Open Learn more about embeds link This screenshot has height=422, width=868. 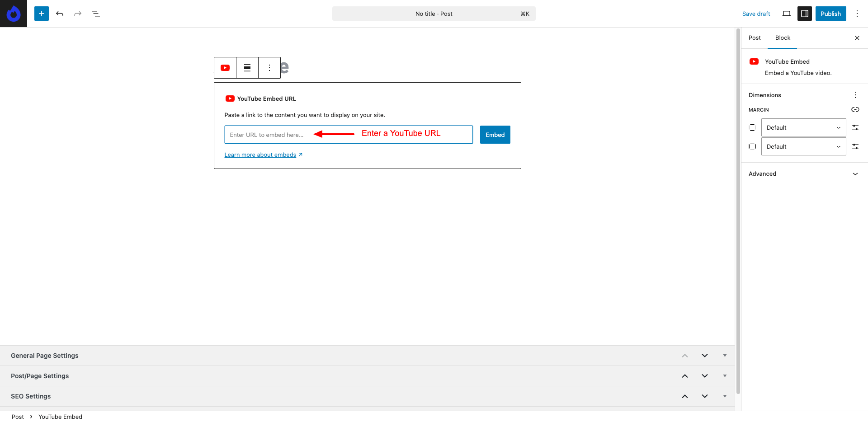click(x=264, y=155)
